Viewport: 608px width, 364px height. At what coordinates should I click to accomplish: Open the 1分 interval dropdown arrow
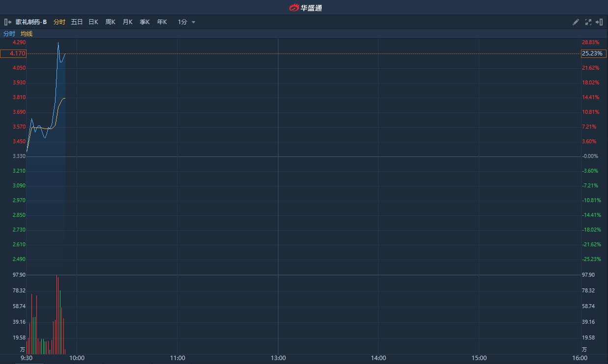coord(193,22)
